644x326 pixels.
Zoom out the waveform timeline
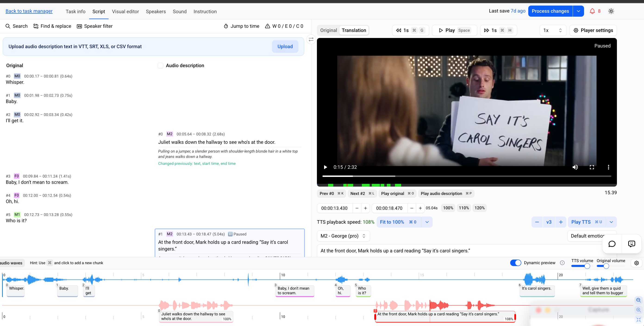[638, 300]
